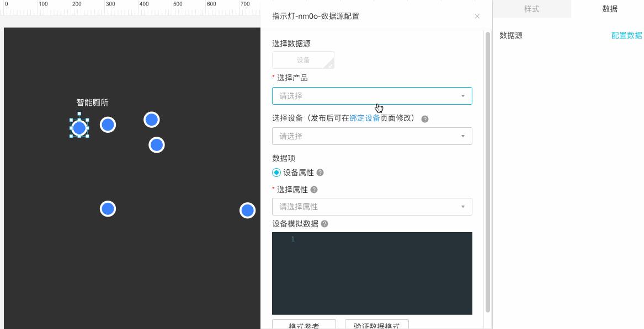Click the 格式参考 button
This screenshot has height=329, width=644.
pyautogui.click(x=303, y=325)
